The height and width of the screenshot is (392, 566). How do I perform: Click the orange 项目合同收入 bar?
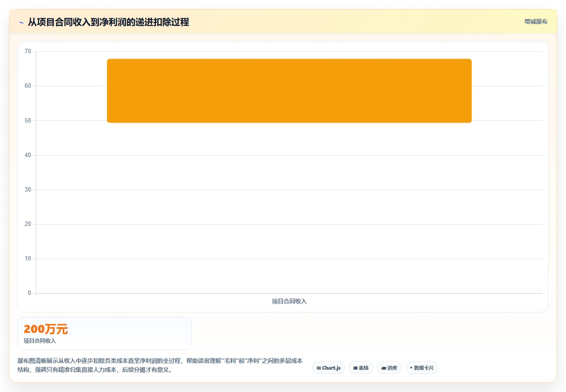click(289, 91)
